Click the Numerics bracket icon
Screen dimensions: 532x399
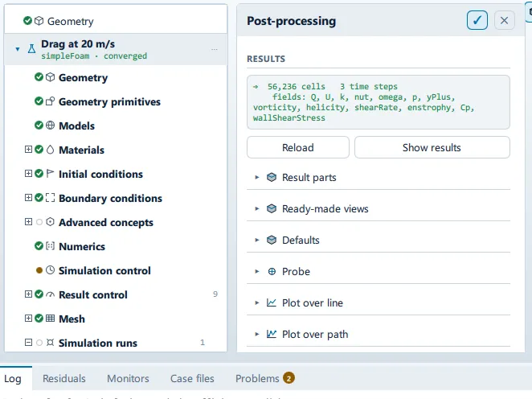click(x=50, y=246)
